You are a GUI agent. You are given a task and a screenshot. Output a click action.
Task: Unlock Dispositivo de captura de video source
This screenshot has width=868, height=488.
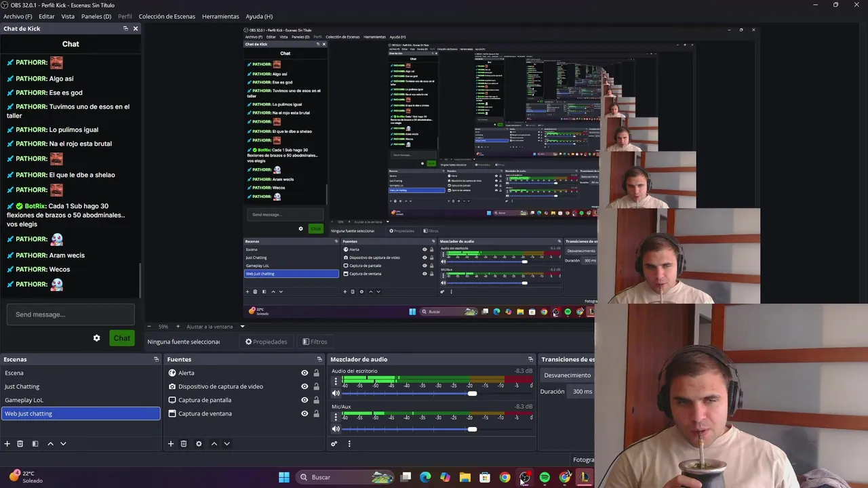pos(316,386)
